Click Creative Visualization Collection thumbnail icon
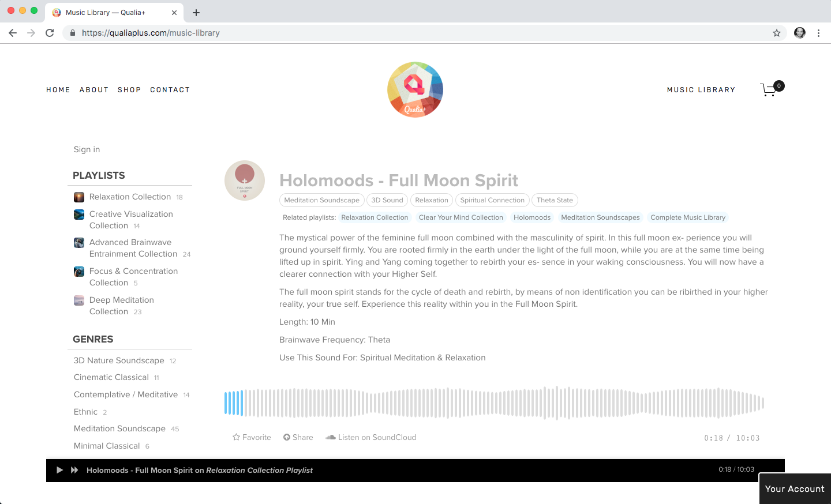The height and width of the screenshot is (504, 831). [79, 215]
